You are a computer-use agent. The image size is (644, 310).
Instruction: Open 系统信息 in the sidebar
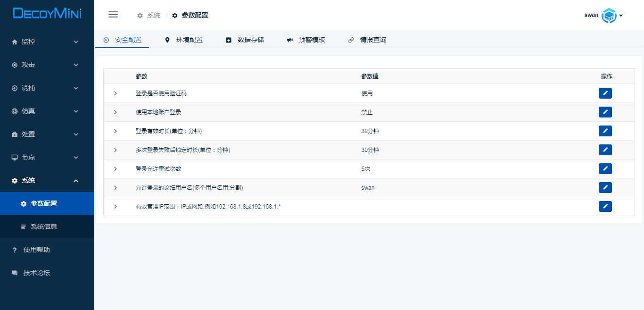(44, 226)
